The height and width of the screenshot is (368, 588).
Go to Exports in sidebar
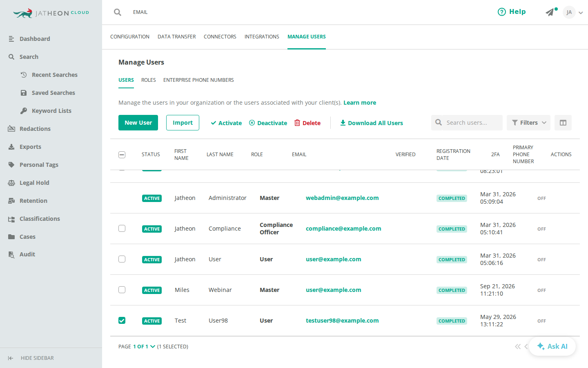(x=30, y=147)
